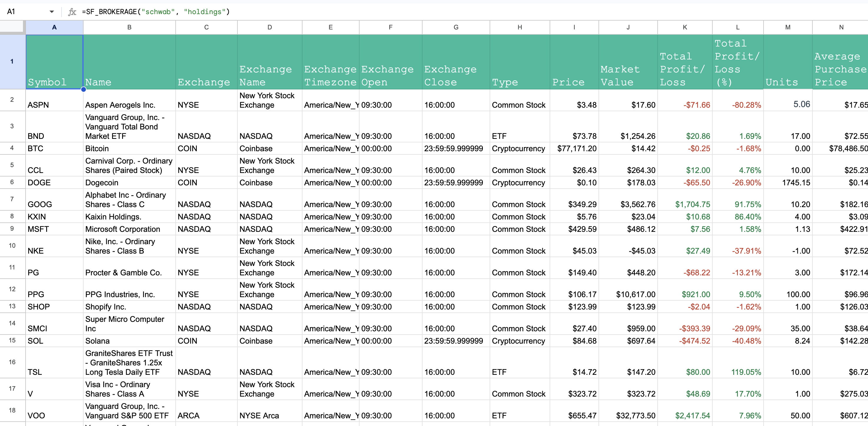This screenshot has width=868, height=426.
Task: Click ASPN units value 5.06
Action: 788,100
